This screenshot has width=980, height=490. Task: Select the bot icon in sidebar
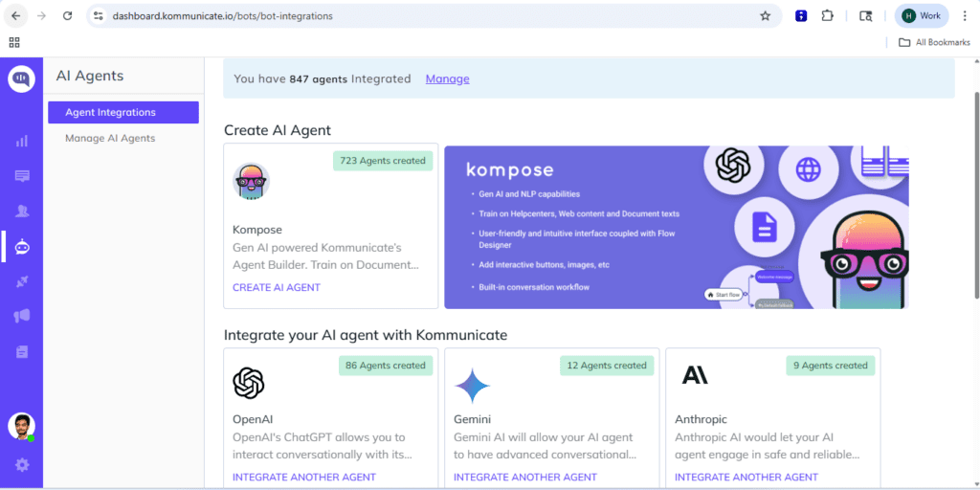click(22, 246)
